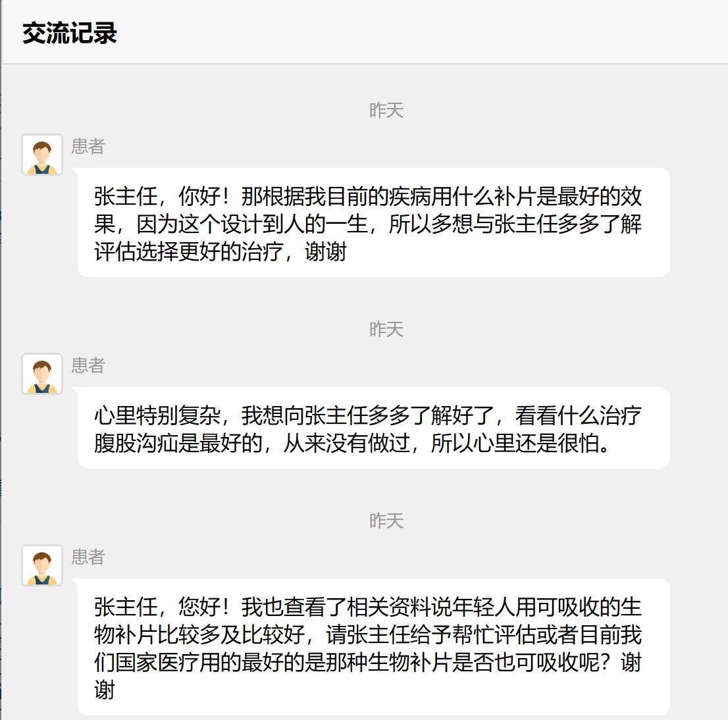Image resolution: width=728 pixels, height=720 pixels.
Task: Open message bubble about 可吸收的生物补片
Action: pos(374,647)
